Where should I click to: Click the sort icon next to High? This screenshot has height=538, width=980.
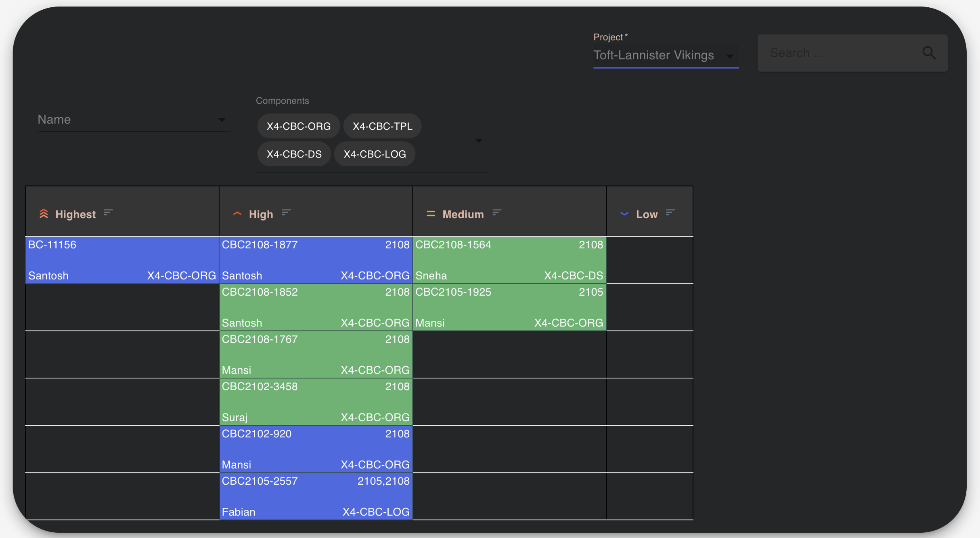(287, 212)
